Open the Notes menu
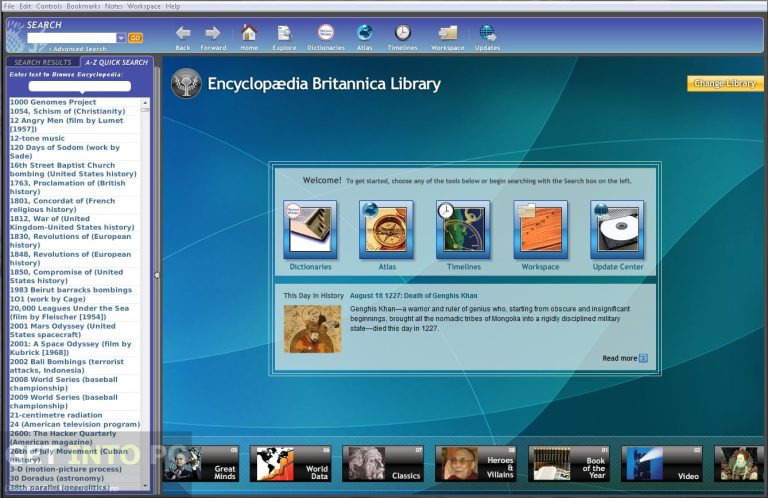This screenshot has height=498, width=768. pos(114,6)
